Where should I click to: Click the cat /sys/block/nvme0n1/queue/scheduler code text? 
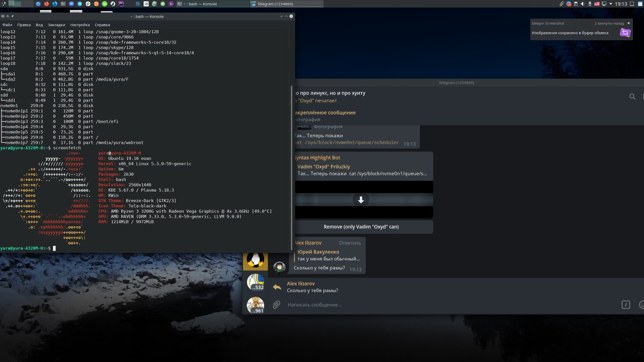[347, 143]
